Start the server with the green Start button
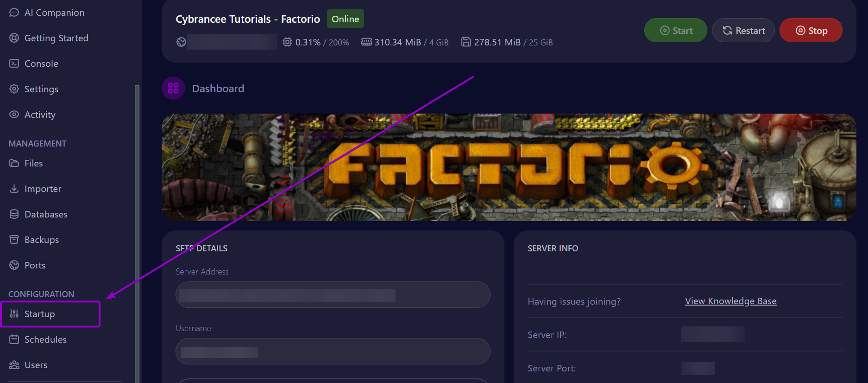The image size is (868, 383). pyautogui.click(x=676, y=31)
